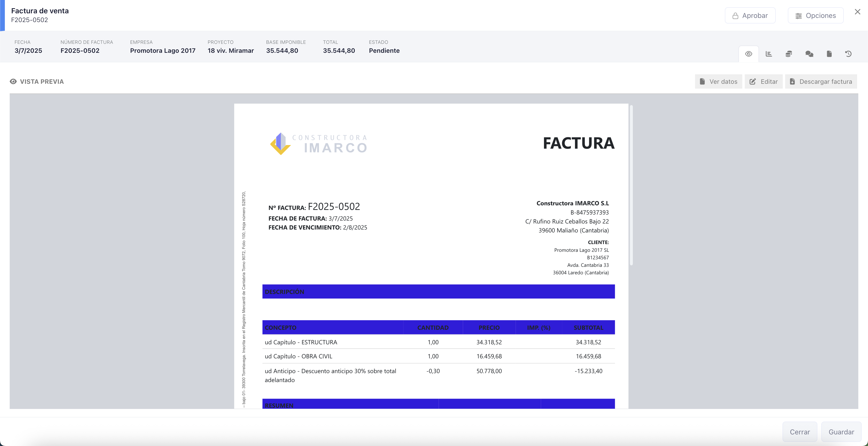Image resolution: width=868 pixels, height=446 pixels.
Task: Open the comments chat bubbles tab
Action: 809,54
